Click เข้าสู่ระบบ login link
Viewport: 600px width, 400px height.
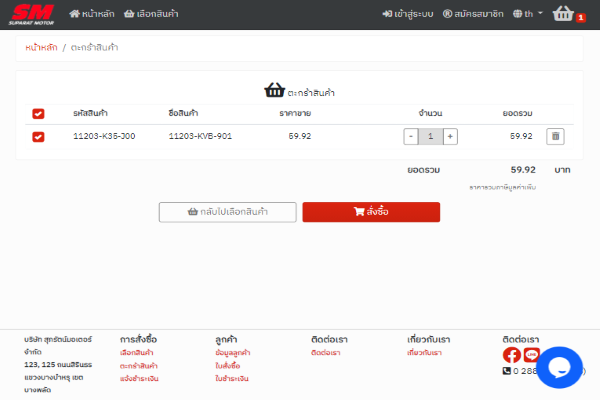[407, 14]
